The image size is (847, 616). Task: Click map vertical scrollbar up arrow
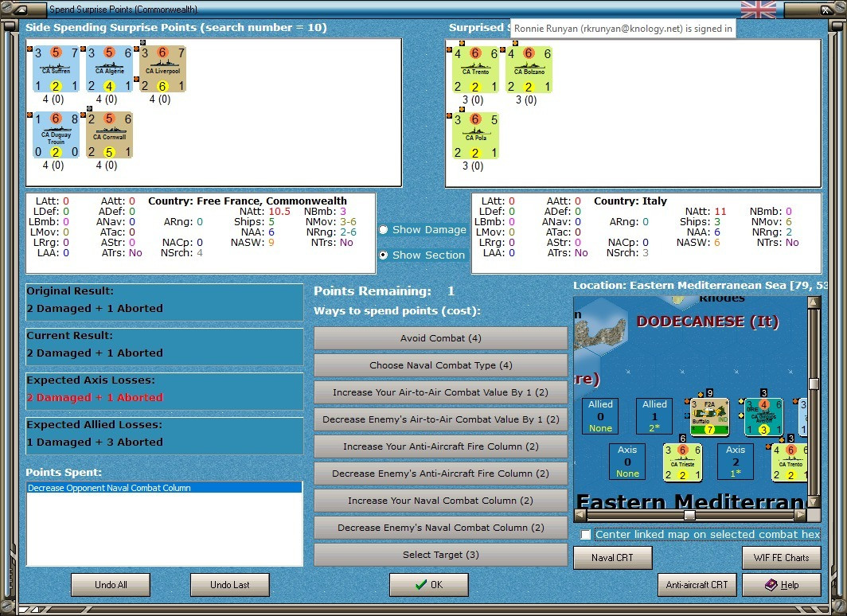coord(814,302)
